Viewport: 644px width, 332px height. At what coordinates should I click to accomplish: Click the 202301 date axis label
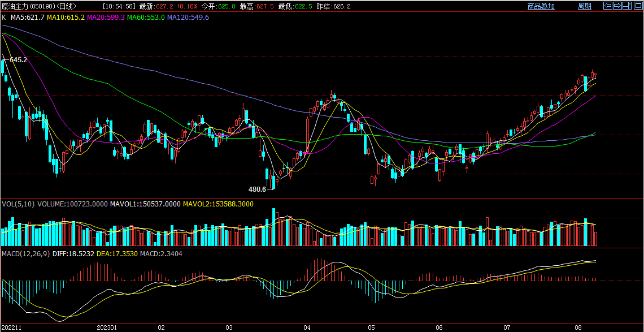point(107,327)
